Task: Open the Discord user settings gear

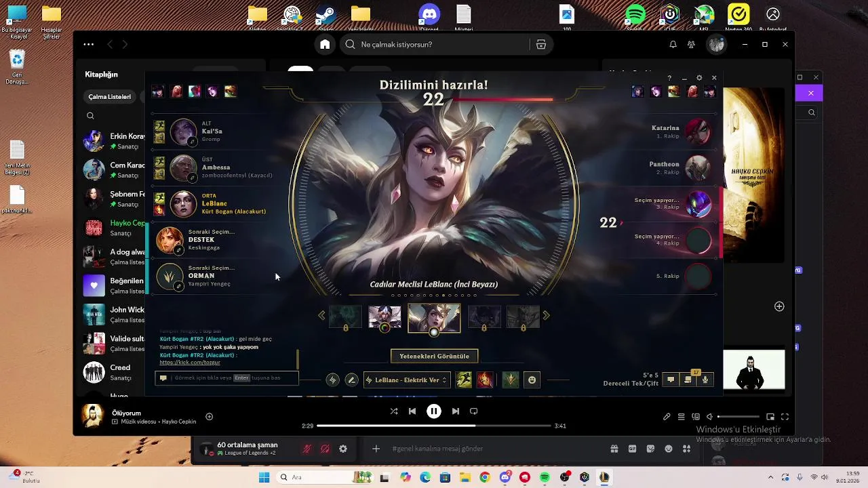Action: coord(343,449)
